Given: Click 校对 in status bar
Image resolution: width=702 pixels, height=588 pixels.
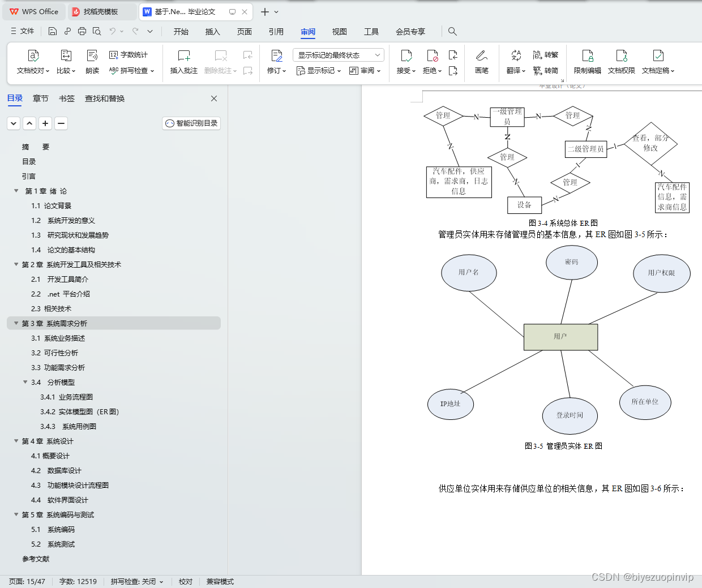Looking at the screenshot, I should click(186, 581).
